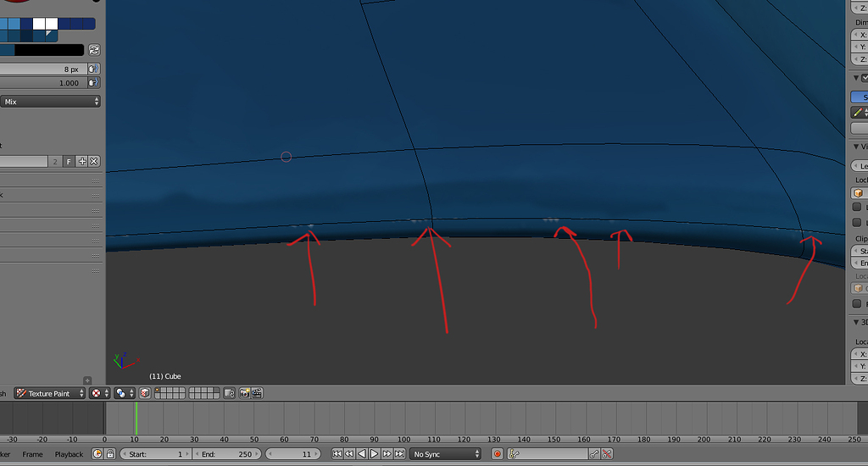Screen dimensions: 868x466
Task: Click the grease pencil draw icon
Action: pyautogui.click(x=858, y=113)
